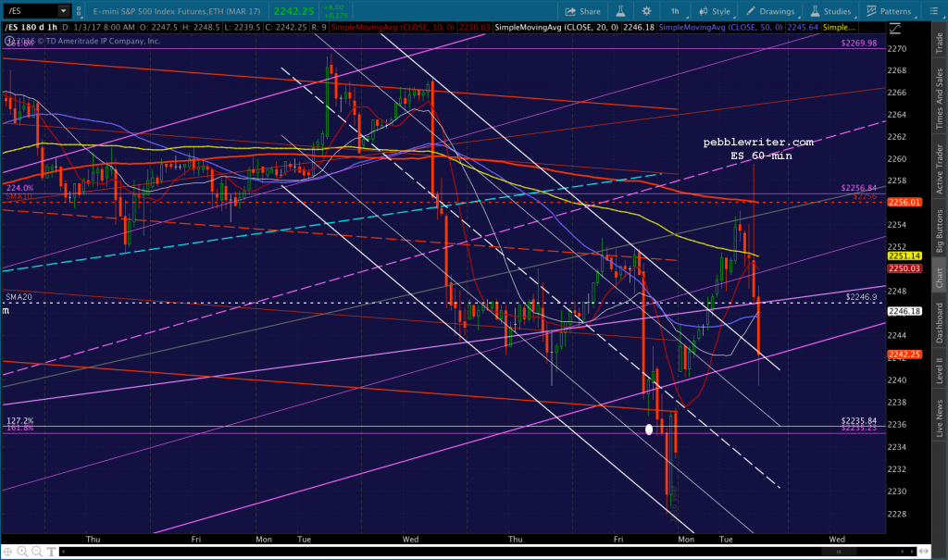Click the /ES 180 d 1h chart label
Image resolution: width=948 pixels, height=560 pixels.
point(31,27)
